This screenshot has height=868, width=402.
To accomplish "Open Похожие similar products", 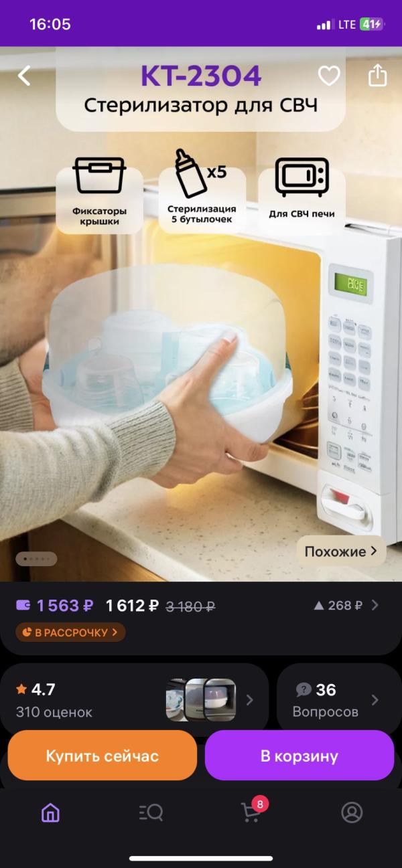I will coord(341,551).
